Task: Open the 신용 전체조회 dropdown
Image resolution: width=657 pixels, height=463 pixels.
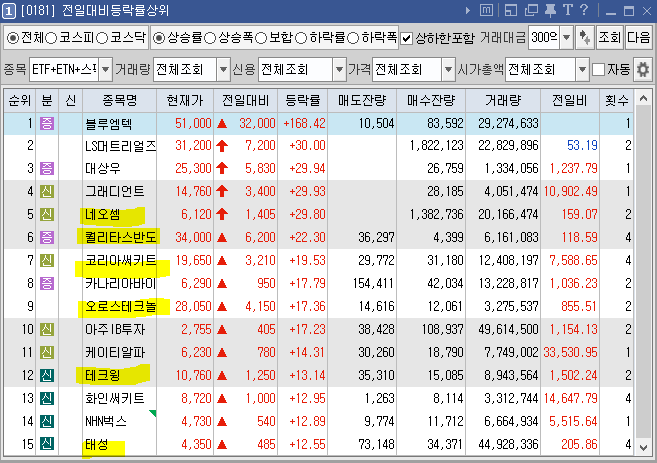Action: point(339,70)
